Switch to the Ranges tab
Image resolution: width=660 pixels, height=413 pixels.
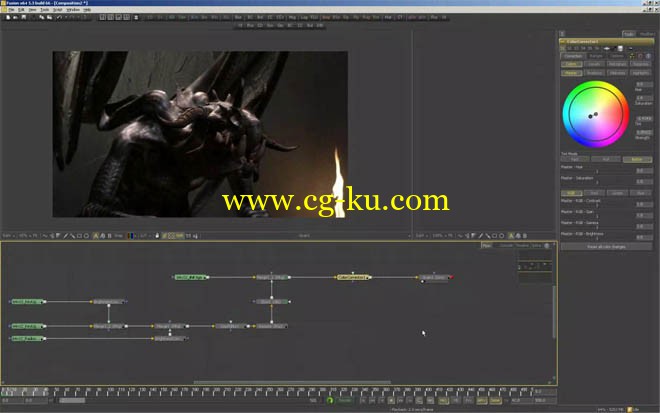click(x=596, y=56)
